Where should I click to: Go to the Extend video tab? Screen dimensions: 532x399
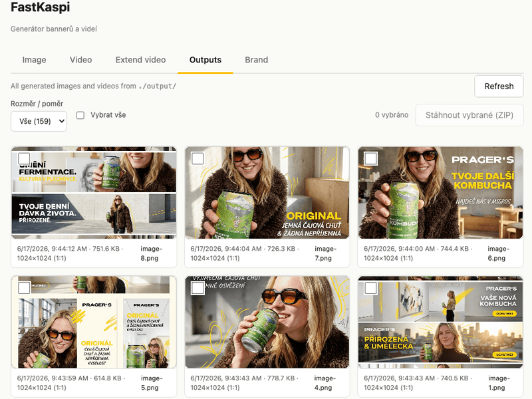(x=140, y=60)
